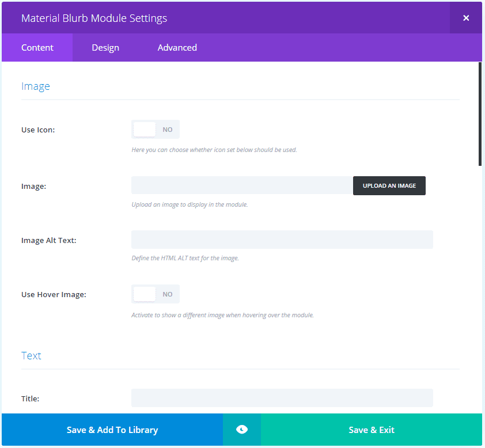Screen dimensions: 485x448
Task: Click the Material Blurb Module Settings title
Action: tap(94, 18)
